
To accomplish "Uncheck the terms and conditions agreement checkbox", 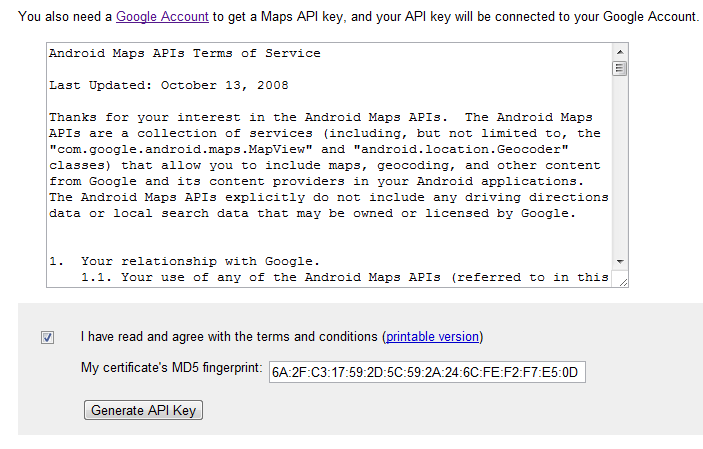I will click(48, 337).
